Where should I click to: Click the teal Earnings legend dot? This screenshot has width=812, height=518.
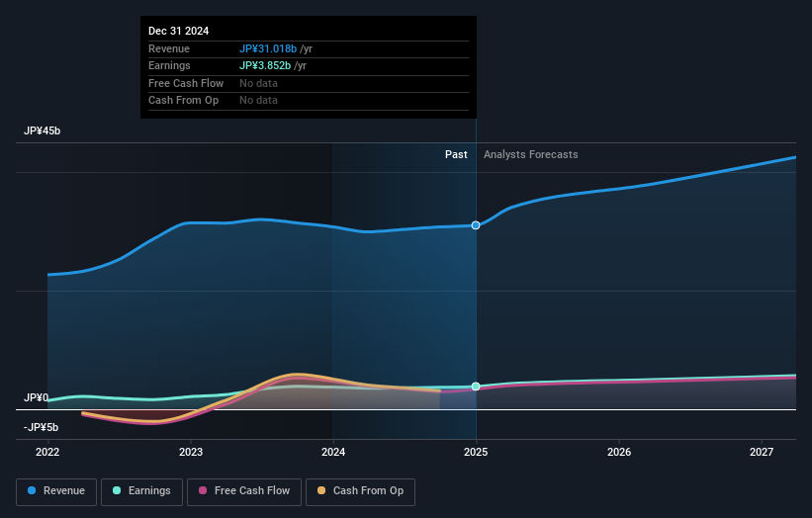coord(117,490)
